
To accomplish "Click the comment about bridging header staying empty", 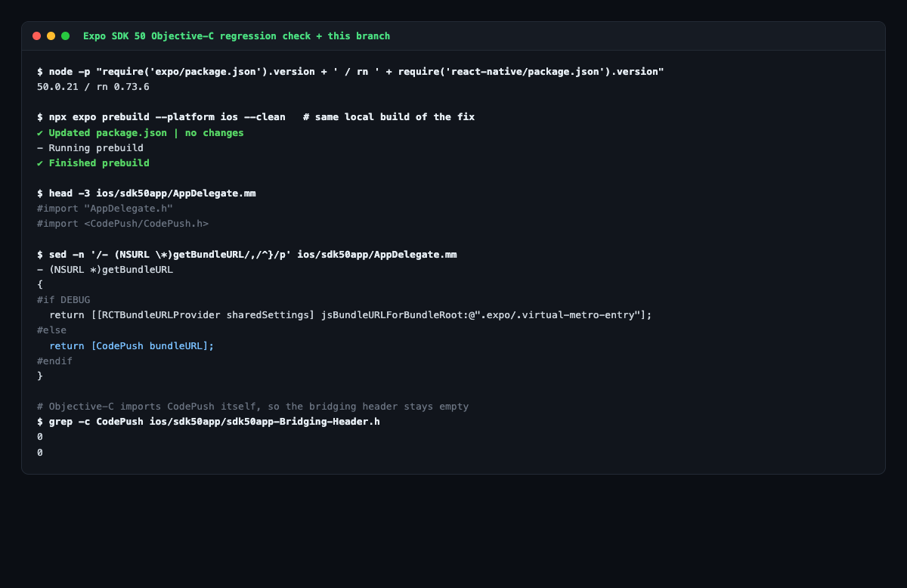I will tap(253, 407).
